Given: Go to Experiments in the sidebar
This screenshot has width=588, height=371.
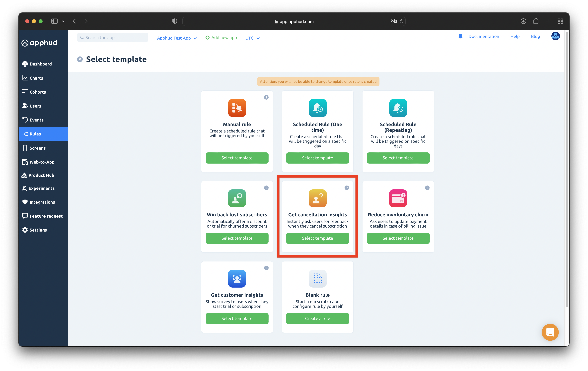Looking at the screenshot, I should pyautogui.click(x=41, y=188).
